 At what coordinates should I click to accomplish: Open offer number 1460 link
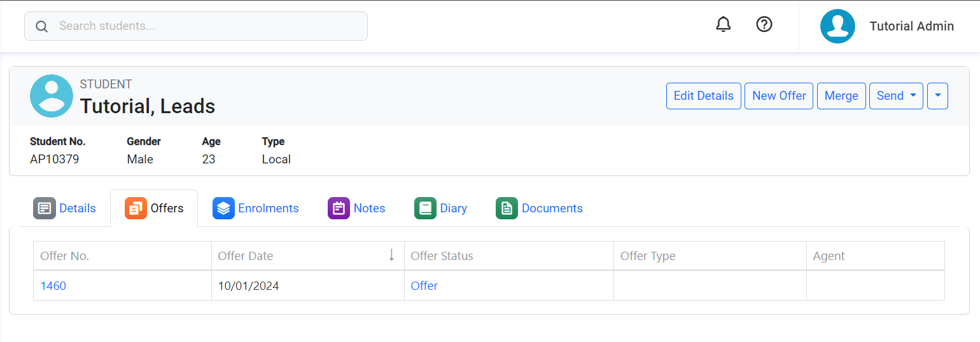click(x=53, y=286)
